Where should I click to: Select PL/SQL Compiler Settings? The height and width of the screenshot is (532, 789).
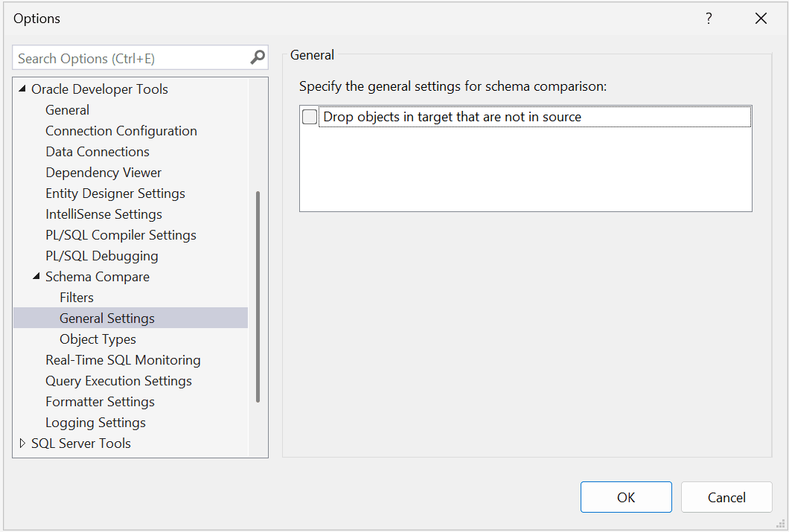pyautogui.click(x=121, y=234)
